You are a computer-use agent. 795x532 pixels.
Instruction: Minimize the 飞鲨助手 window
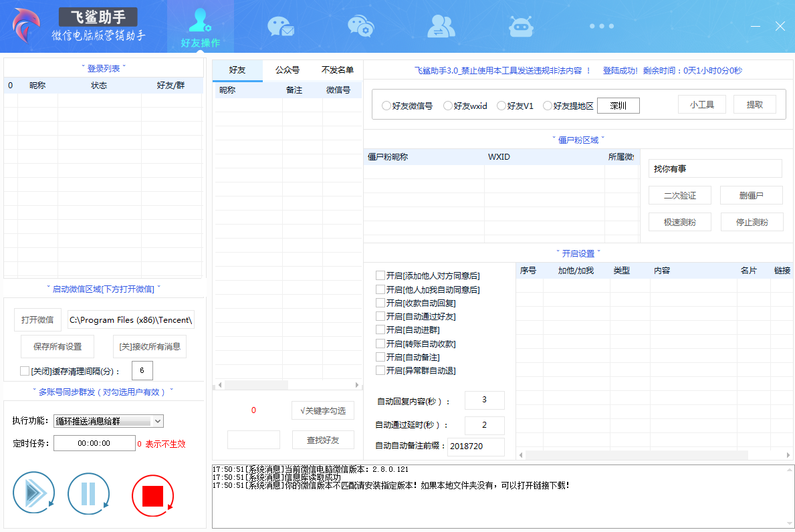click(756, 26)
